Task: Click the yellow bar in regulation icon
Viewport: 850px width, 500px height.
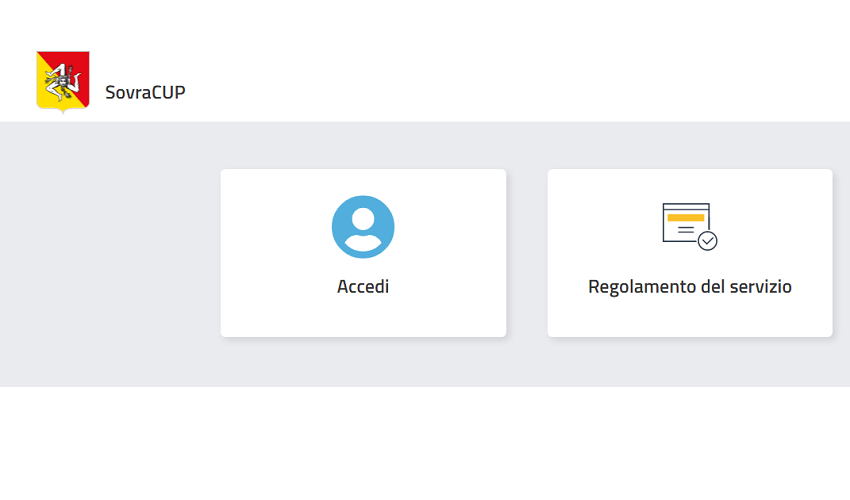Action: (x=686, y=217)
